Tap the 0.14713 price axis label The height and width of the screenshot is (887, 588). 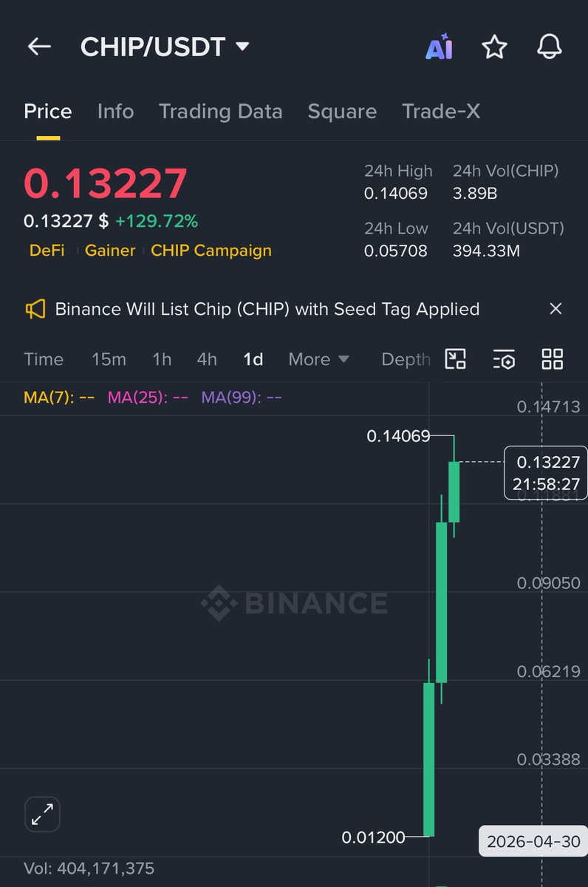[x=548, y=406]
